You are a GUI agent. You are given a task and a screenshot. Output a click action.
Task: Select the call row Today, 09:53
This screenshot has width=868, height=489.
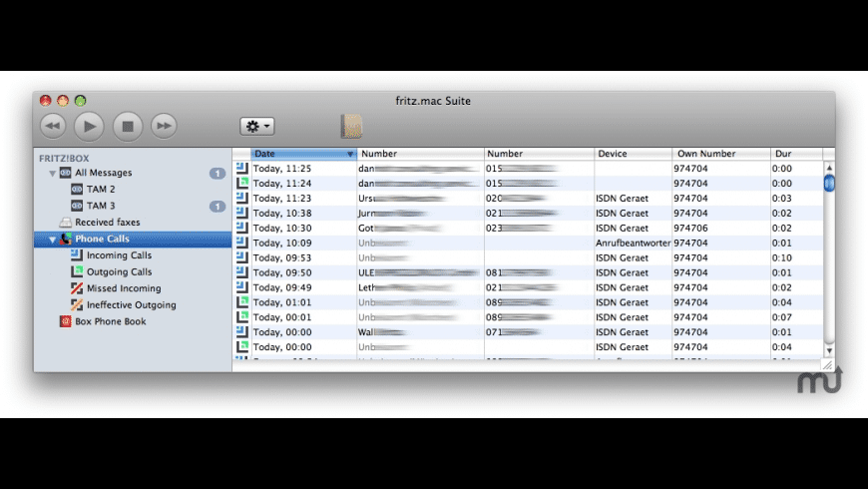[x=528, y=258]
